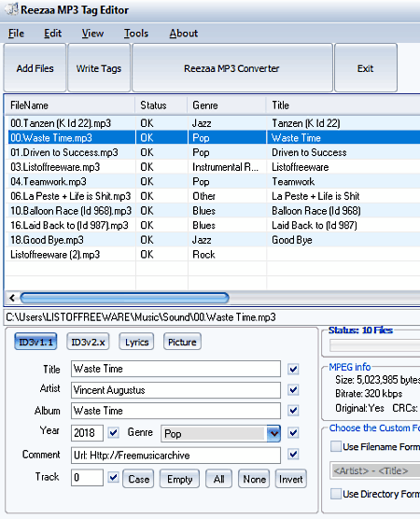The image size is (420, 519).
Task: Sort by the Genre column header
Action: [x=227, y=105]
